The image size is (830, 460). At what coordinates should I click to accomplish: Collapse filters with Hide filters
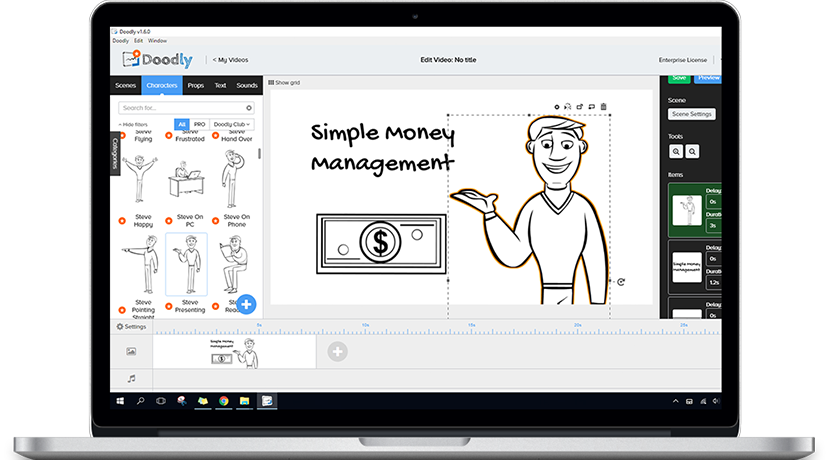[133, 124]
